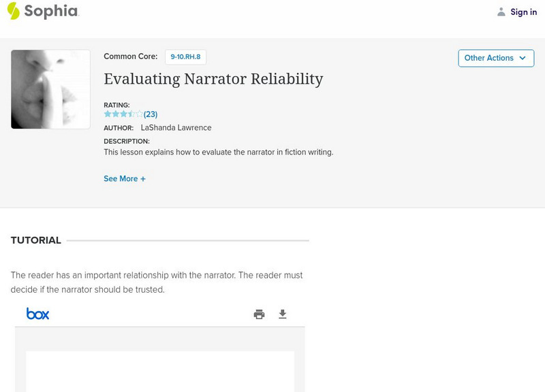This screenshot has width=545, height=392.
Task: Open the 9-10.RH.8 Common Core standard
Action: pos(185,57)
